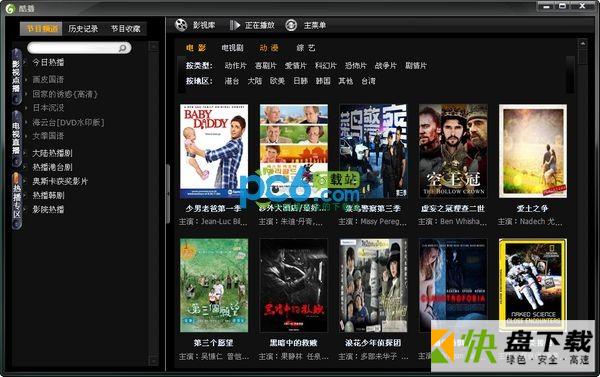Filter by 爱情片 genre
600x377 pixels.
pos(295,66)
